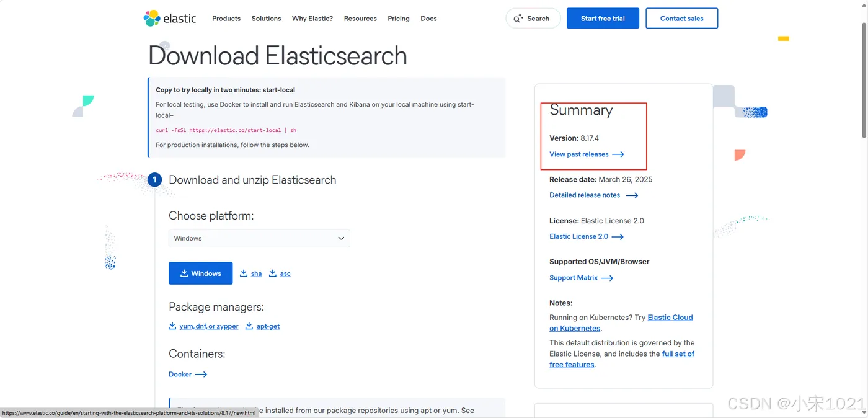Open the Solutions menu
The width and height of the screenshot is (868, 418).
click(x=266, y=19)
